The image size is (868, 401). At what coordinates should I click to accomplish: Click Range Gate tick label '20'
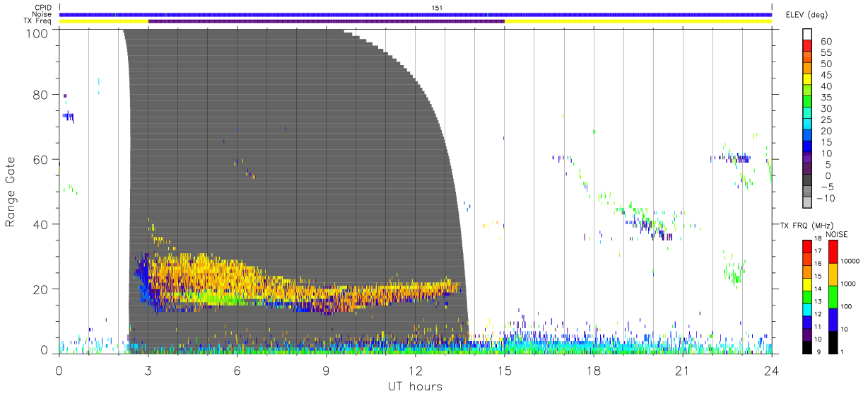(x=42, y=289)
